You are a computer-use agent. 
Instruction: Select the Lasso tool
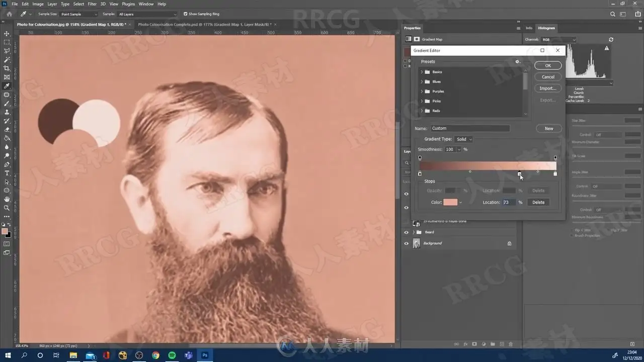click(x=7, y=51)
